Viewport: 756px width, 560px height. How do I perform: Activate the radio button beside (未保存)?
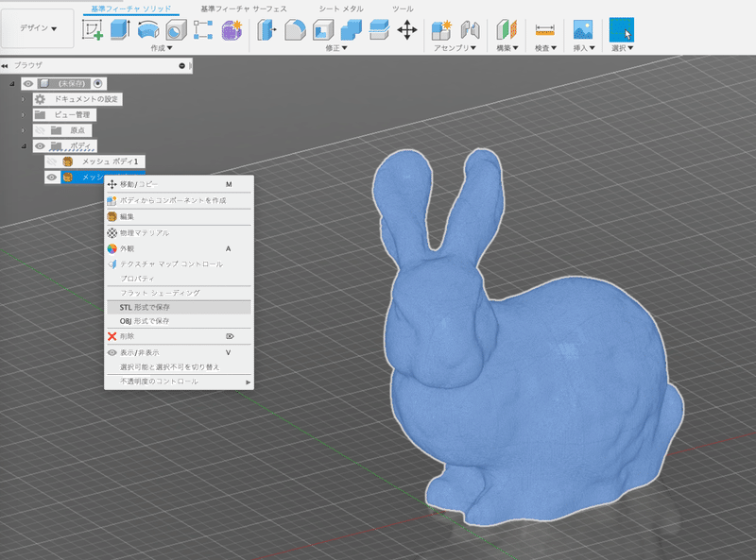(97, 84)
